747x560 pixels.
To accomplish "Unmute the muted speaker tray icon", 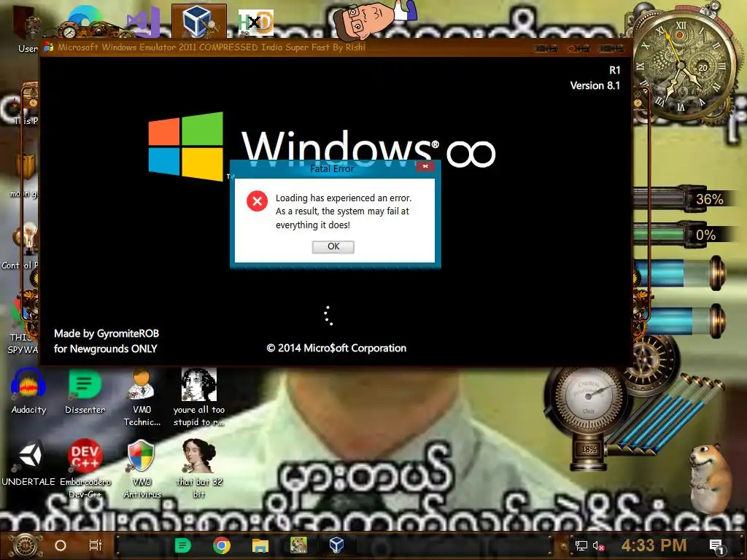I will point(599,545).
